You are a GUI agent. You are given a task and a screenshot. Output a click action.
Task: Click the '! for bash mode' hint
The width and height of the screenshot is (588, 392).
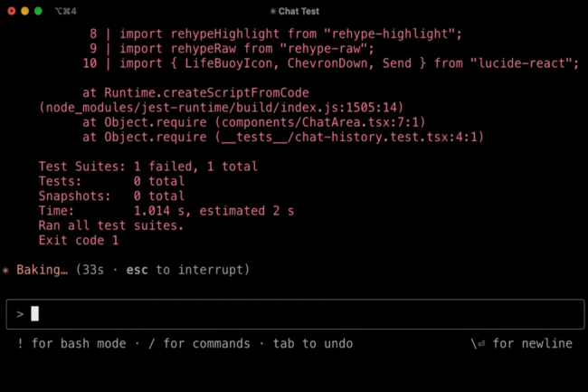click(70, 344)
